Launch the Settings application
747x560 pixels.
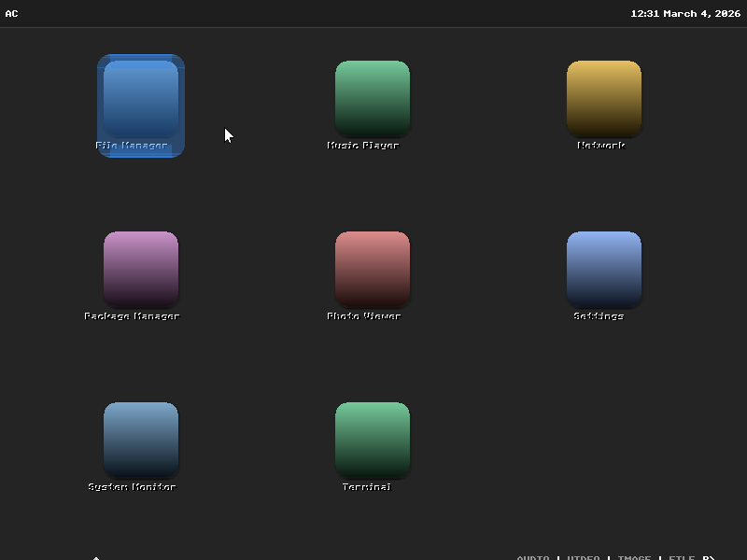click(x=603, y=269)
